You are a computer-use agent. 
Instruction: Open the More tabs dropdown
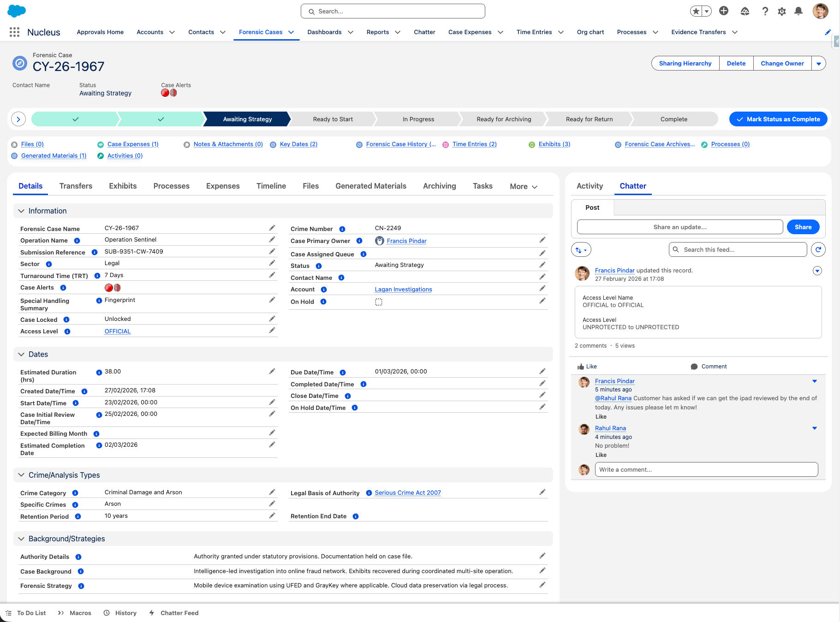(x=524, y=186)
